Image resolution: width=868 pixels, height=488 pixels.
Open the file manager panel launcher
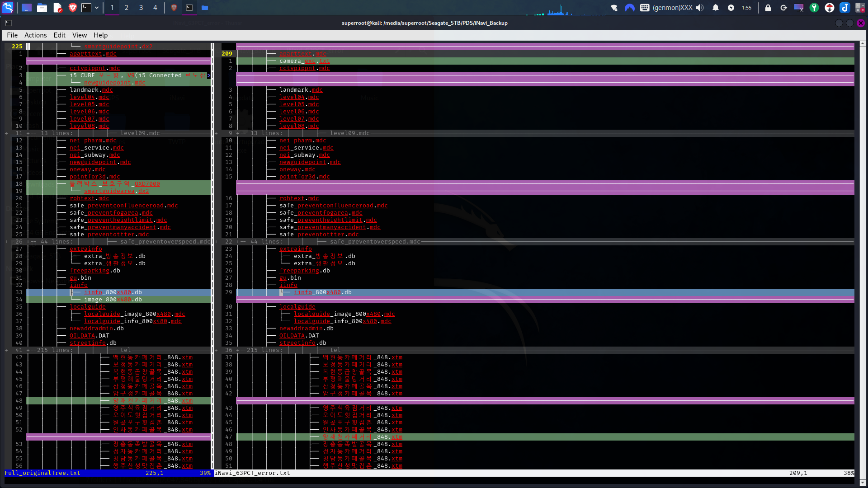pyautogui.click(x=42, y=8)
